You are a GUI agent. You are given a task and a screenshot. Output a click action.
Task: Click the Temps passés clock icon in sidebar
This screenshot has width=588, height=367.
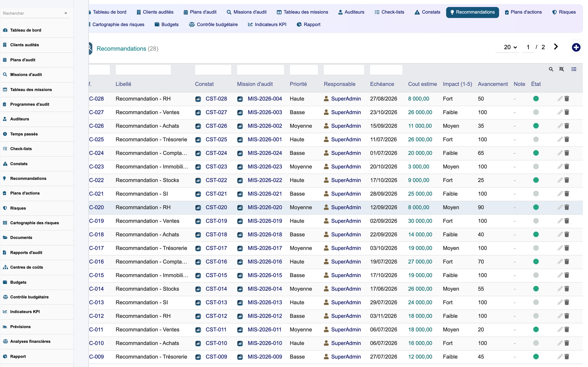[5, 134]
